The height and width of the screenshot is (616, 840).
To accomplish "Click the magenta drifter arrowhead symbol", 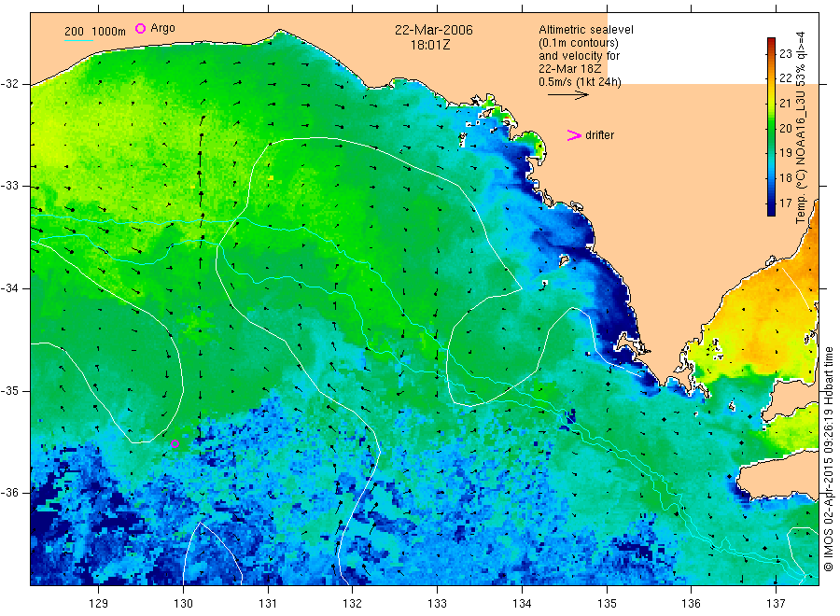I will tap(574, 135).
